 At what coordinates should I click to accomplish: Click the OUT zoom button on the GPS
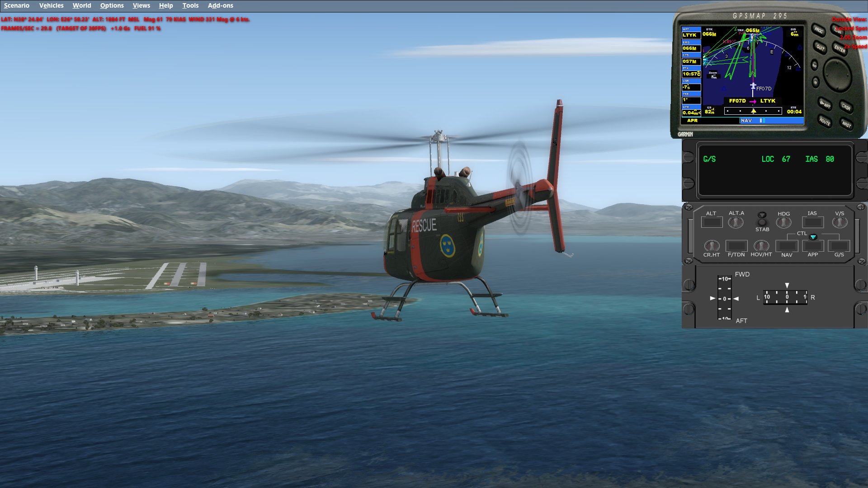pos(815,65)
